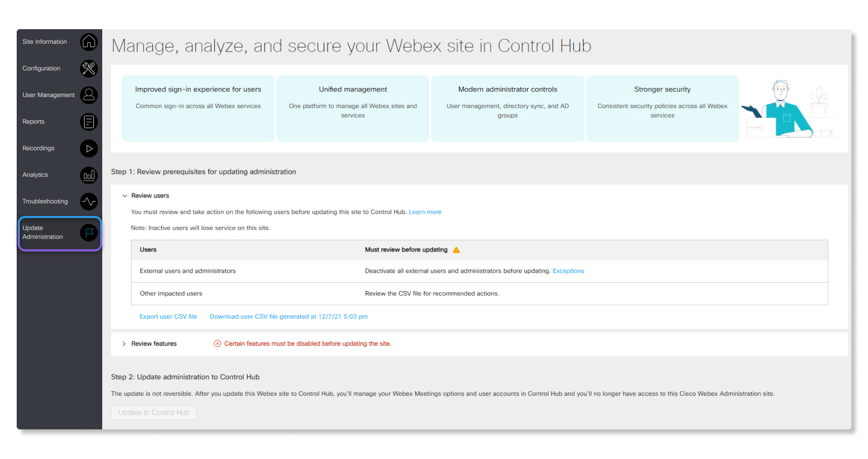The width and height of the screenshot is (868, 459).
Task: Open Recordings from the sidebar
Action: pos(38,148)
